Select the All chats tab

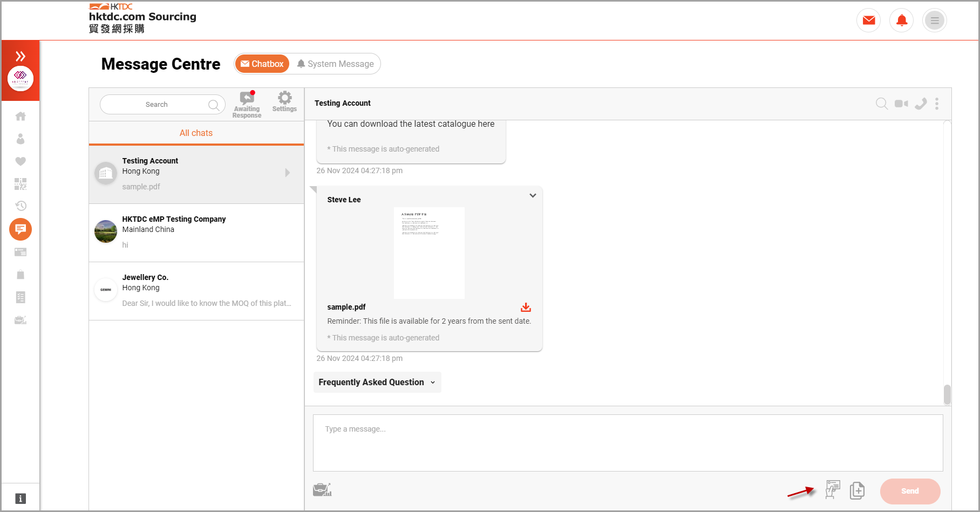point(196,133)
